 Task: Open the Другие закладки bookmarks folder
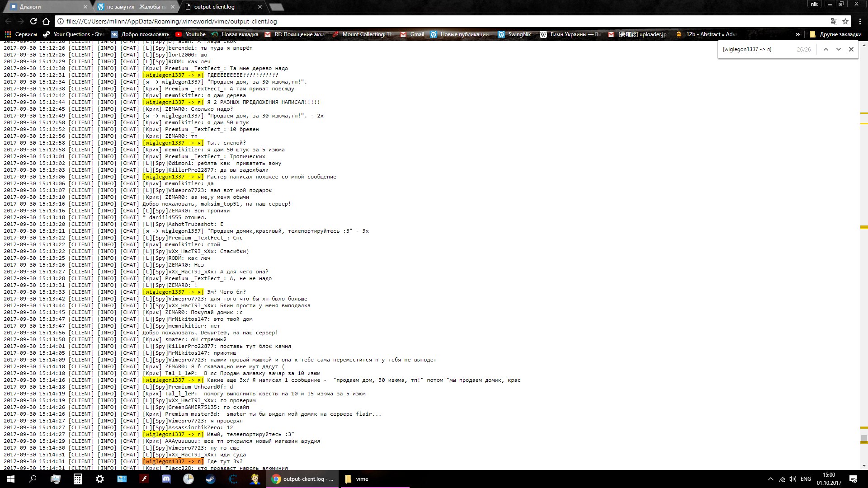836,34
